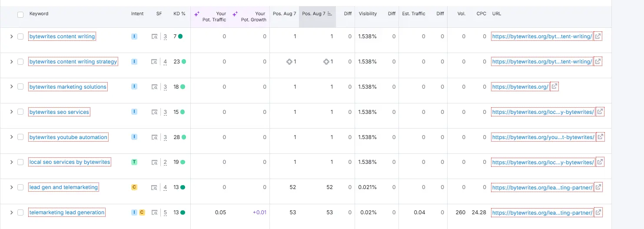Expand the local seo services by bytewrites row

click(11, 162)
